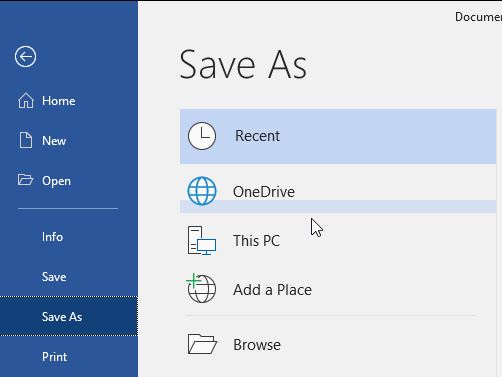Pick the This PC label
The width and height of the screenshot is (502, 377).
[256, 241]
